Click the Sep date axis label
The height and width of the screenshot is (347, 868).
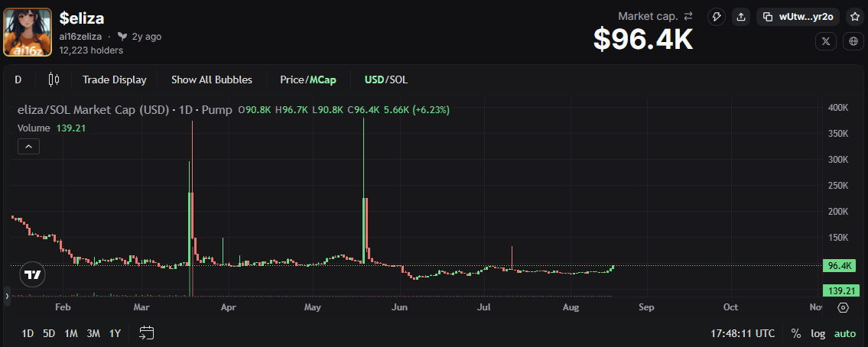point(646,307)
